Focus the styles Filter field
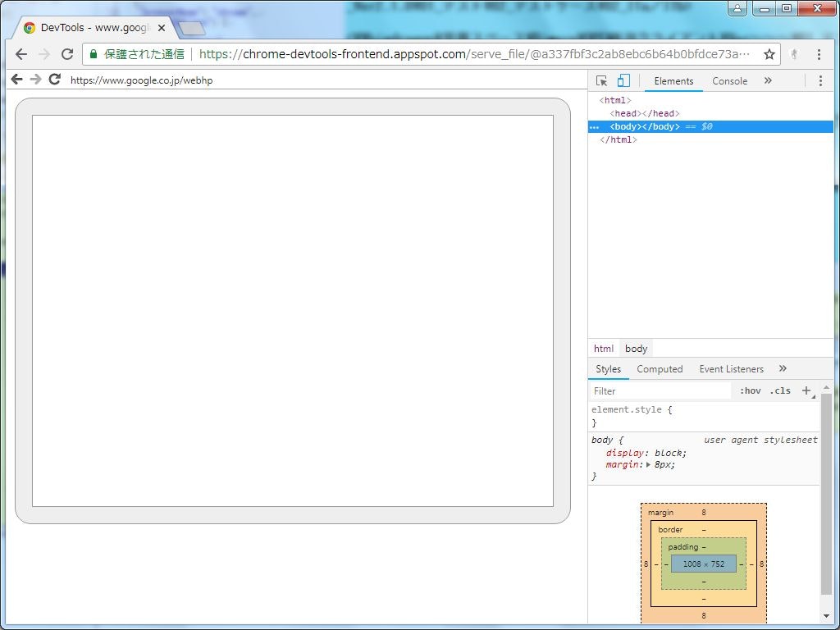 [660, 391]
